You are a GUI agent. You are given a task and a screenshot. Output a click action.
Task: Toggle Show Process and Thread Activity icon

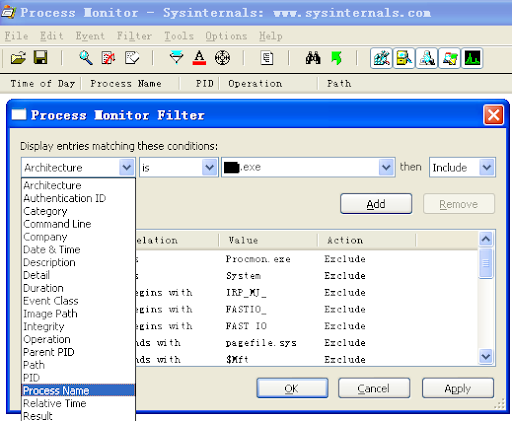449,58
